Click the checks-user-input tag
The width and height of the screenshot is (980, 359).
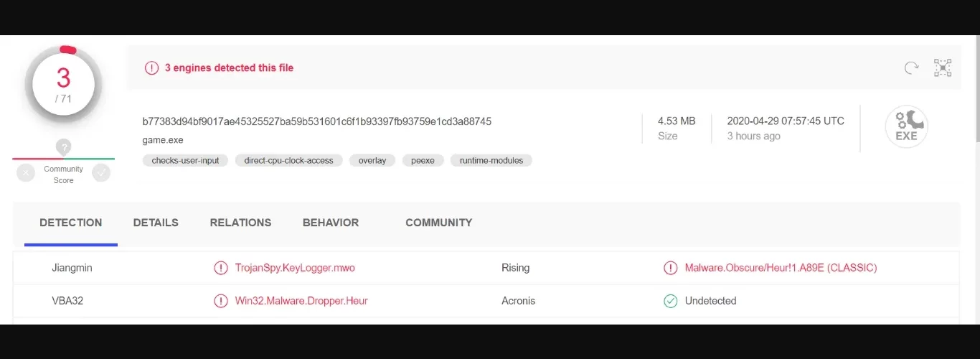tap(185, 161)
